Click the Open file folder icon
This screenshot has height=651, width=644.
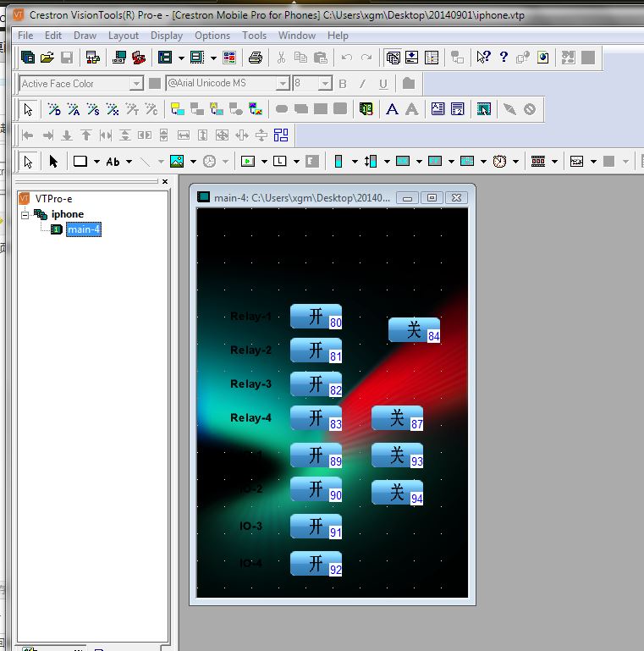coord(47,58)
